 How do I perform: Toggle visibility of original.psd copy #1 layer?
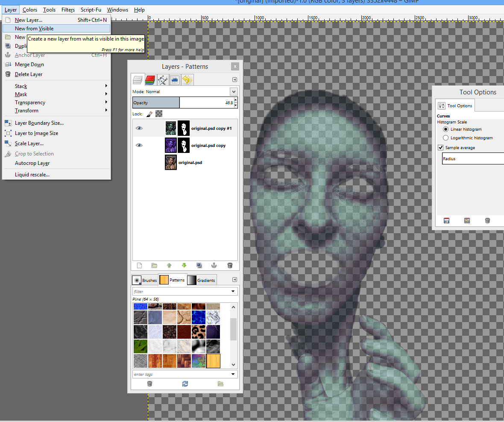(x=139, y=128)
